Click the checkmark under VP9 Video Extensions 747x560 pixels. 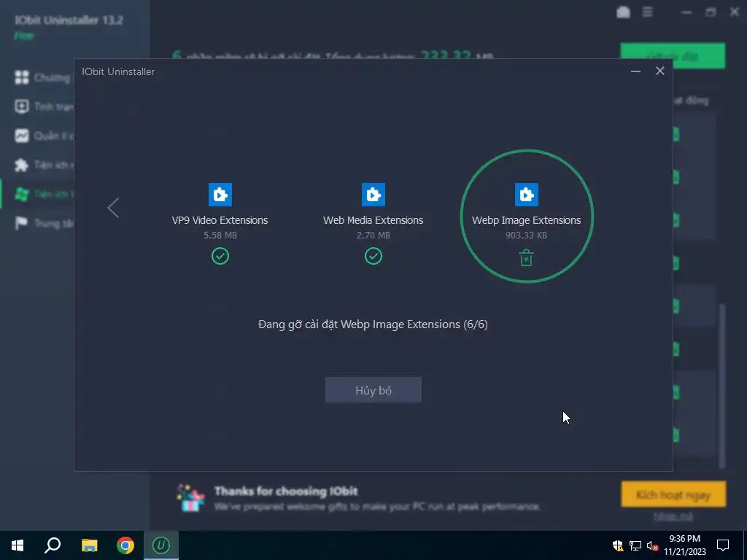[x=220, y=256]
